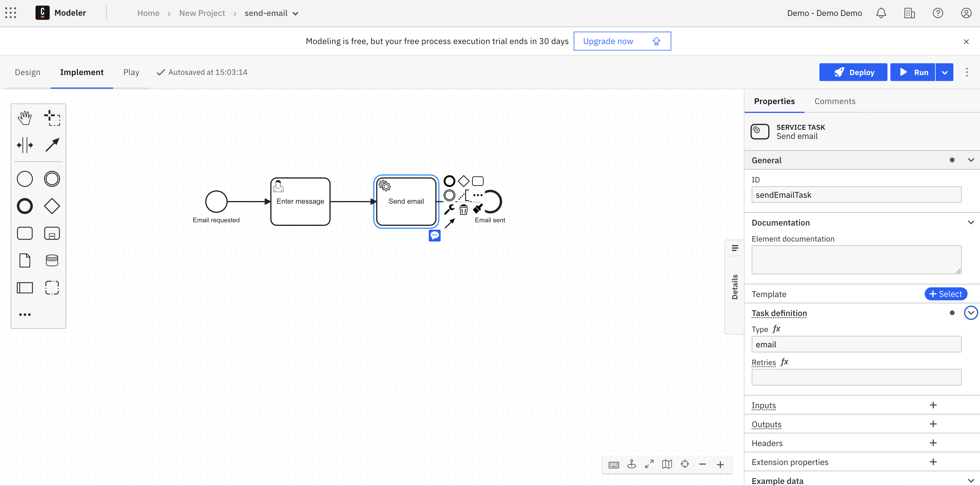Select the diamond gateway shape
Viewport: 980px width, 486px height.
pos(52,206)
